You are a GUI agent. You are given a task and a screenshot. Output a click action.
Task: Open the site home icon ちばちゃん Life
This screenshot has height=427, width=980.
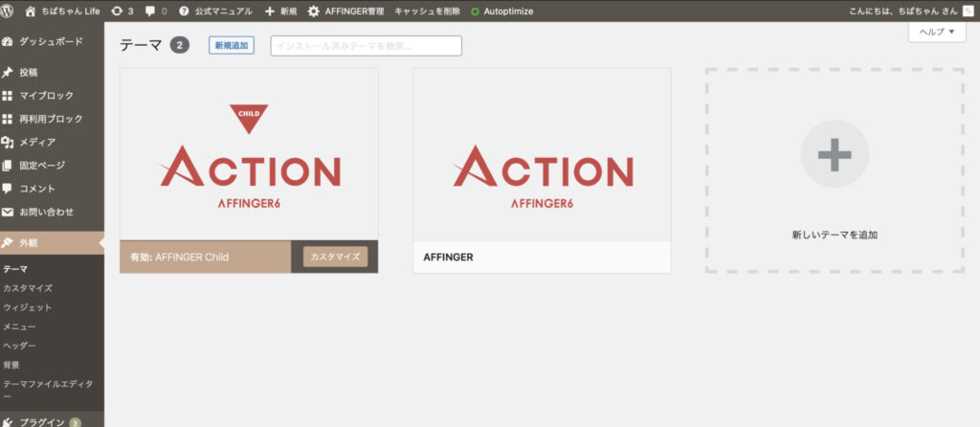pyautogui.click(x=30, y=11)
